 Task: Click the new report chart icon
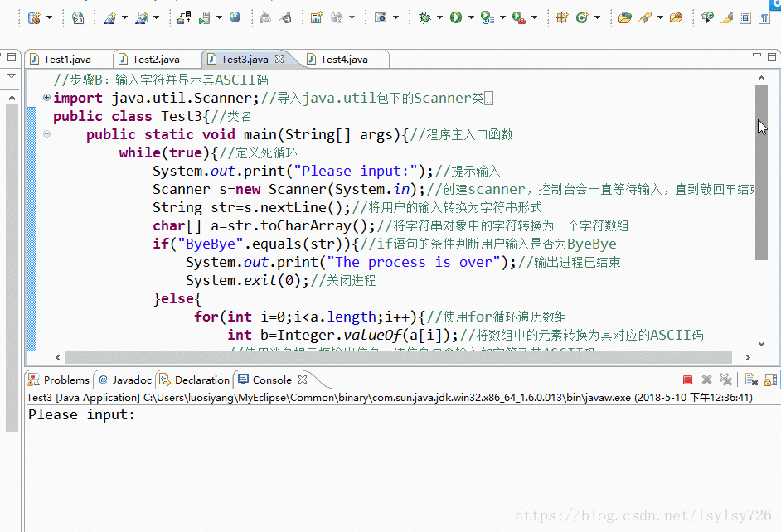[x=316, y=18]
